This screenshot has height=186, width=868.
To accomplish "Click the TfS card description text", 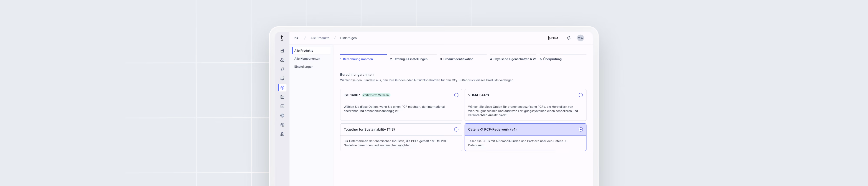I will pos(395,143).
